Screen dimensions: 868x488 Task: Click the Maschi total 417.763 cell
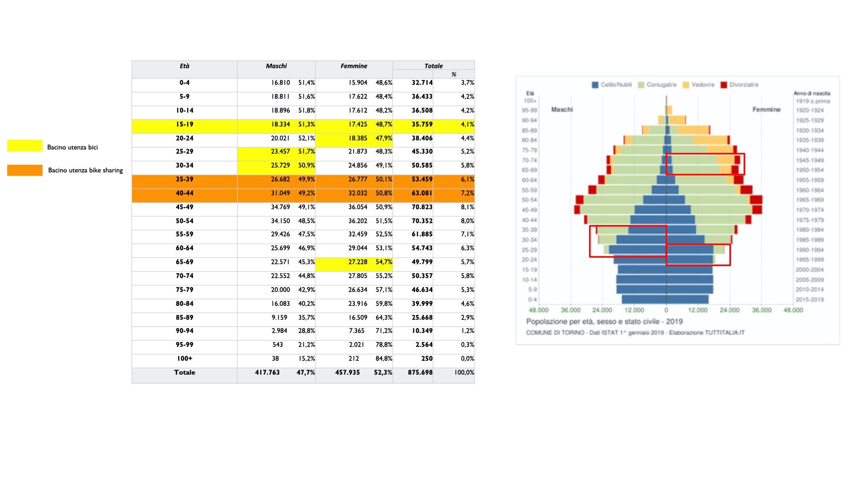coord(267,372)
